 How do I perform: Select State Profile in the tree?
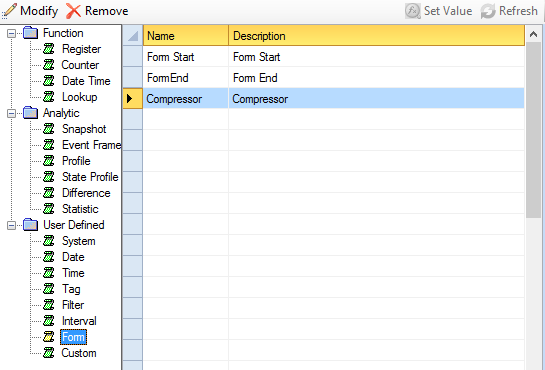tap(90, 177)
